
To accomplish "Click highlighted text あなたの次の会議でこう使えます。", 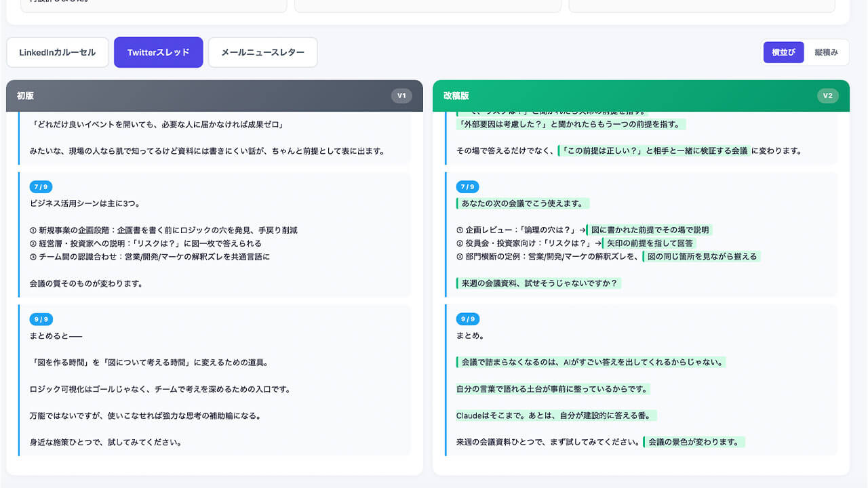I will point(523,203).
